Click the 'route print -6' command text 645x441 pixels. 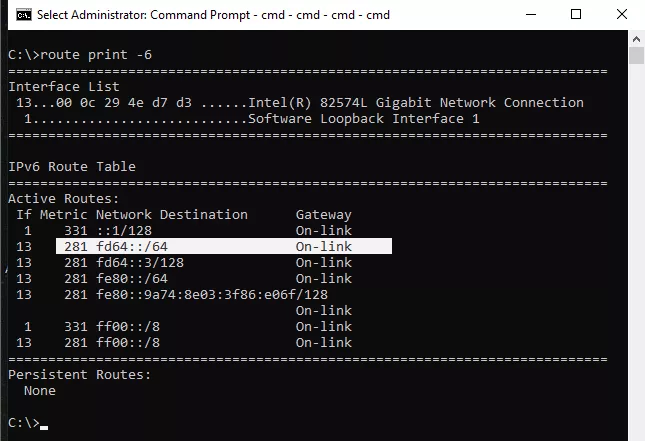(x=96, y=55)
